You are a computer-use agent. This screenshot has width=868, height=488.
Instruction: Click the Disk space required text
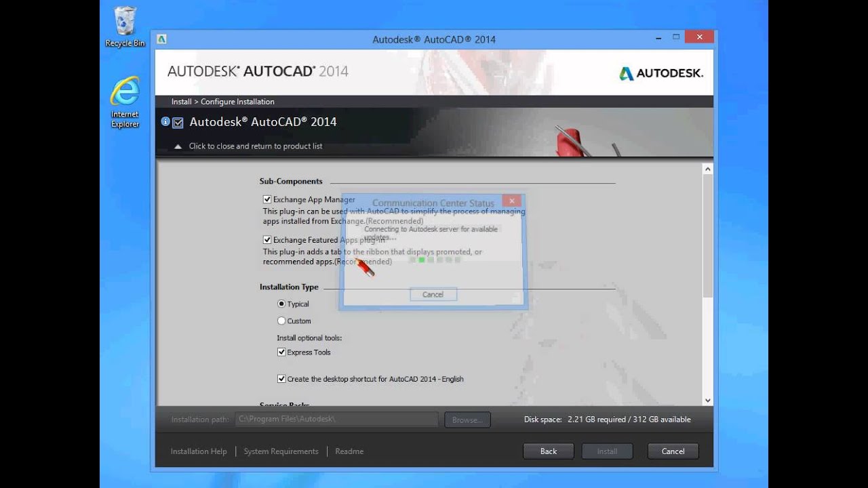tap(608, 420)
